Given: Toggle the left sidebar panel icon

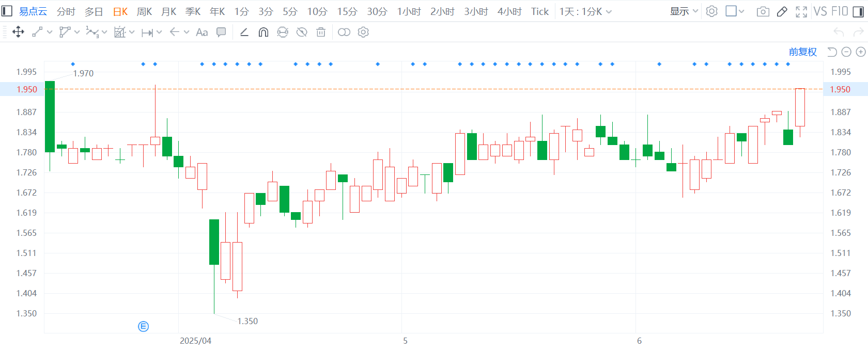Looking at the screenshot, I should (x=7, y=11).
